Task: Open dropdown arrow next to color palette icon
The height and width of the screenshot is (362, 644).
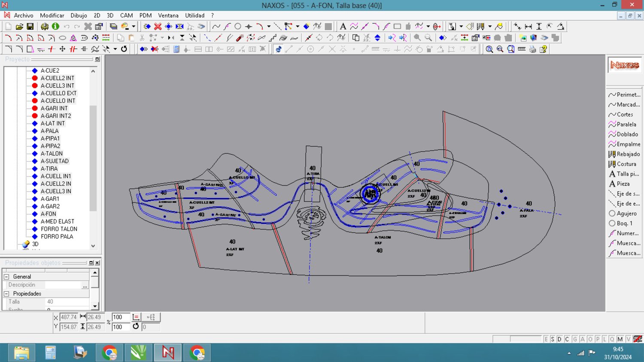Action: (x=134, y=27)
